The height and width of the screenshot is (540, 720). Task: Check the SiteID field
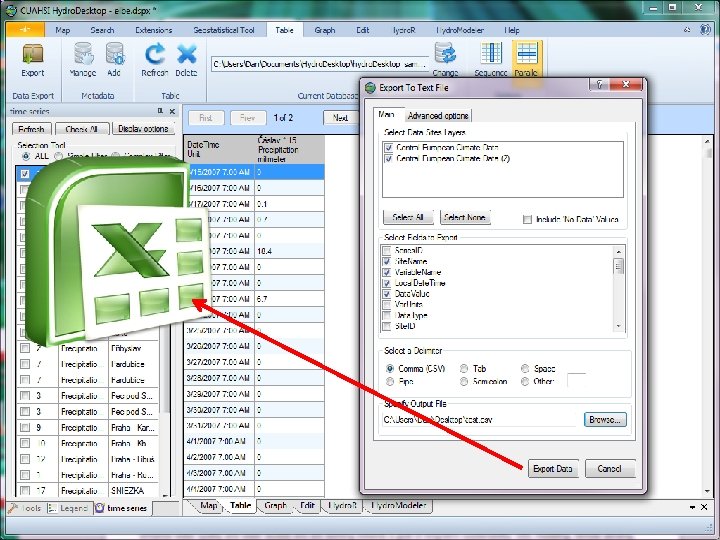pos(387,326)
